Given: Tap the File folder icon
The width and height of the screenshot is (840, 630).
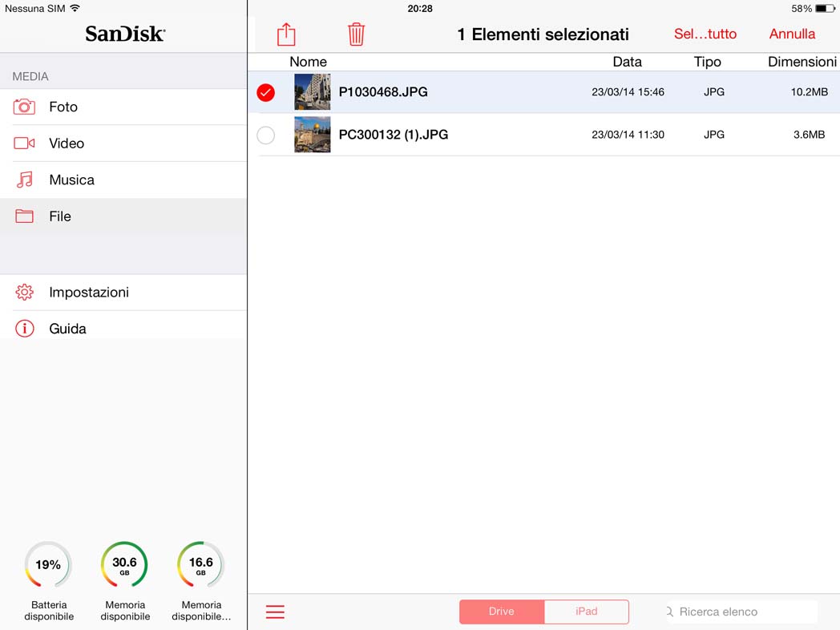Looking at the screenshot, I should 24,216.
